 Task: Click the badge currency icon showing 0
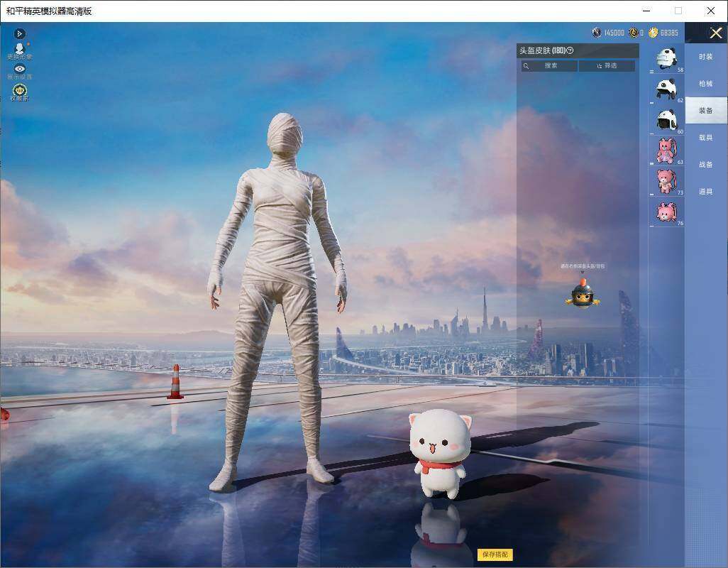point(633,33)
